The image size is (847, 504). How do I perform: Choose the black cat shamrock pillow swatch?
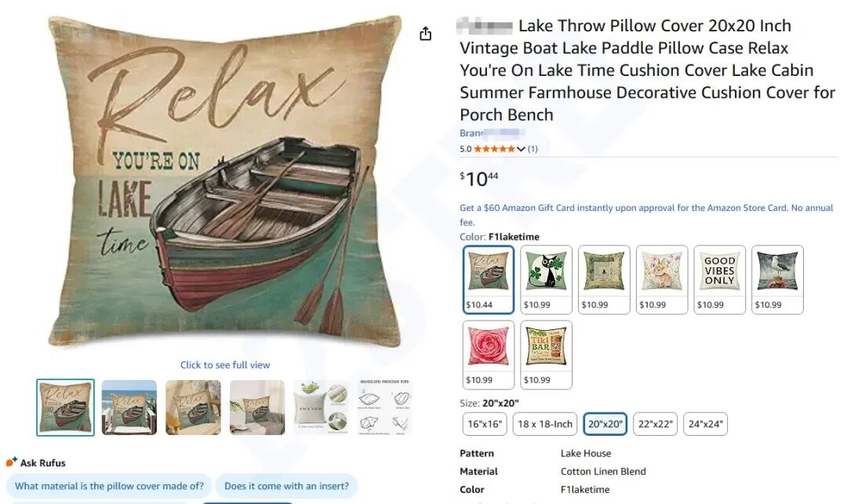(546, 279)
